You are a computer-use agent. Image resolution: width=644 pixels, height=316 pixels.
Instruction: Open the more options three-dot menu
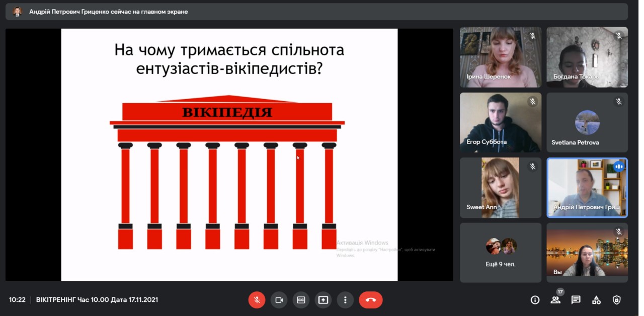tap(345, 300)
